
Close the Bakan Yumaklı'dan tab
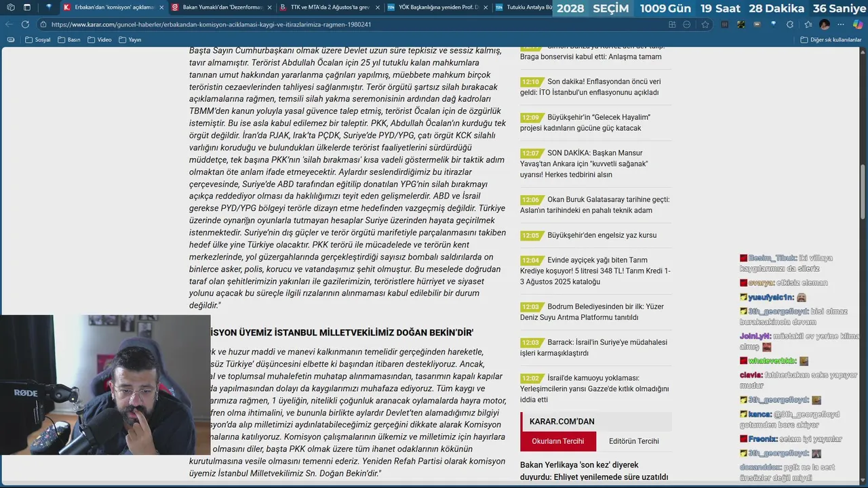click(x=270, y=7)
